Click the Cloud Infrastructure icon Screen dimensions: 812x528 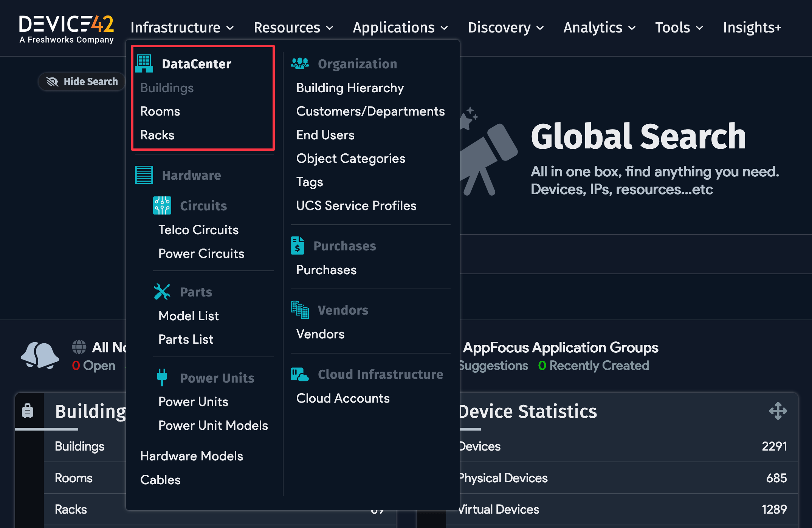tap(299, 374)
